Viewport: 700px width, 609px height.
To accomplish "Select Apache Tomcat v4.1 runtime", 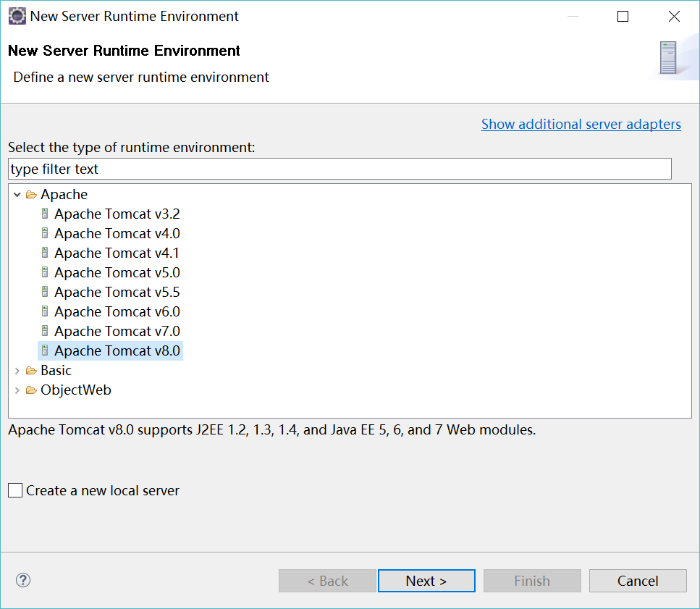I will [x=117, y=253].
